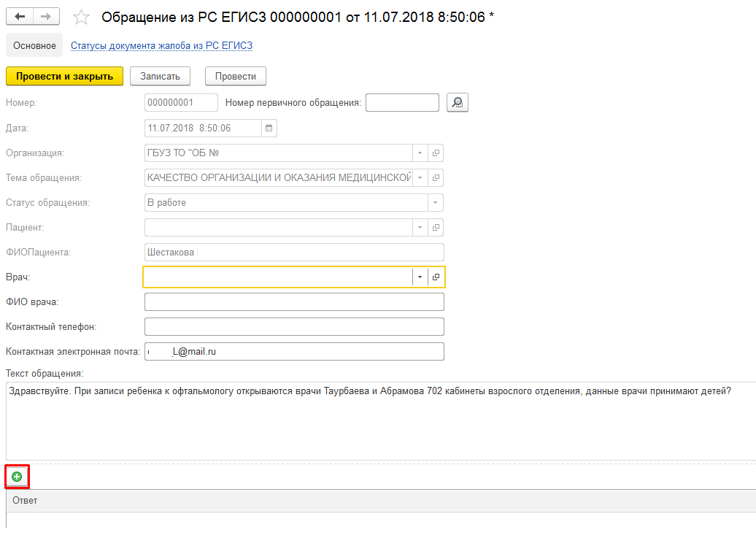756x546 pixels.
Task: Open the Пациент record via open icon
Action: 436,228
